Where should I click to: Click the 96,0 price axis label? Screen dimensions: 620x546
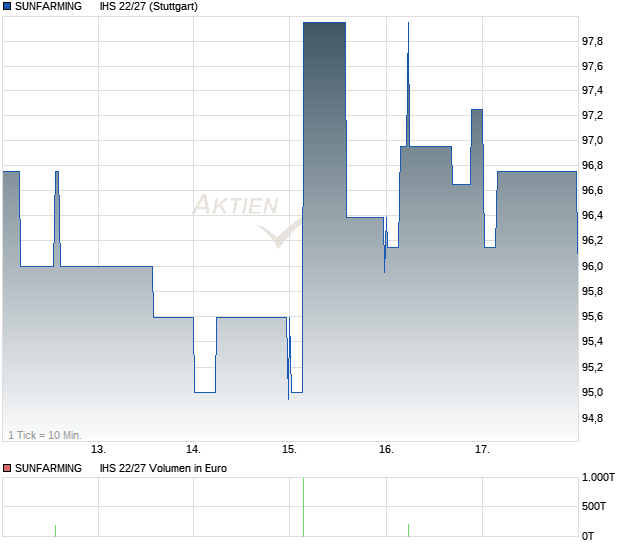pos(592,266)
